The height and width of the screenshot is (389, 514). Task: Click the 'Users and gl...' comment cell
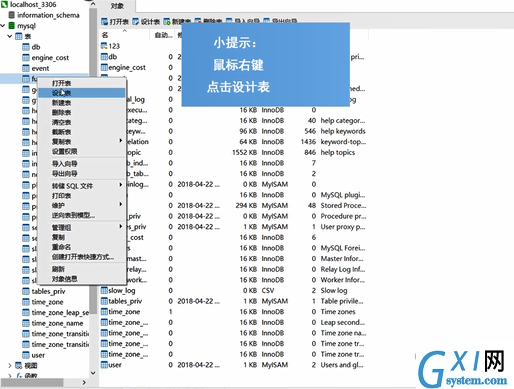pyautogui.click(x=342, y=365)
